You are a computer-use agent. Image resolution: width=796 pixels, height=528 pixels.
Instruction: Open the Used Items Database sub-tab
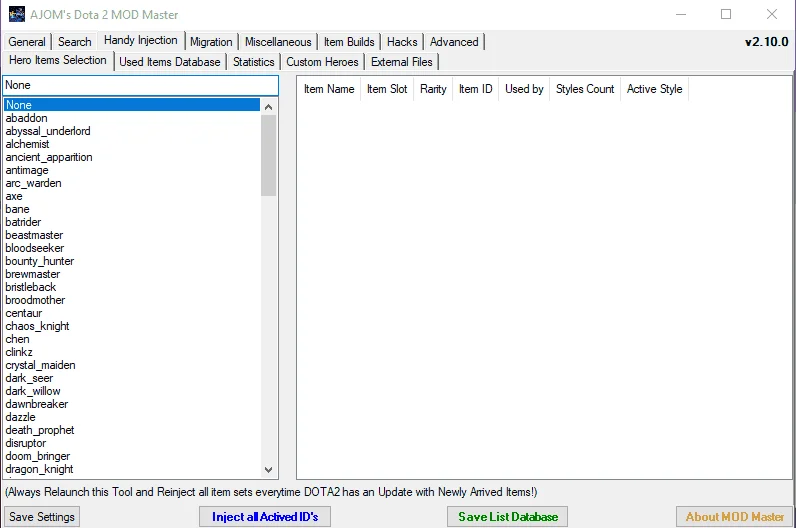(170, 62)
